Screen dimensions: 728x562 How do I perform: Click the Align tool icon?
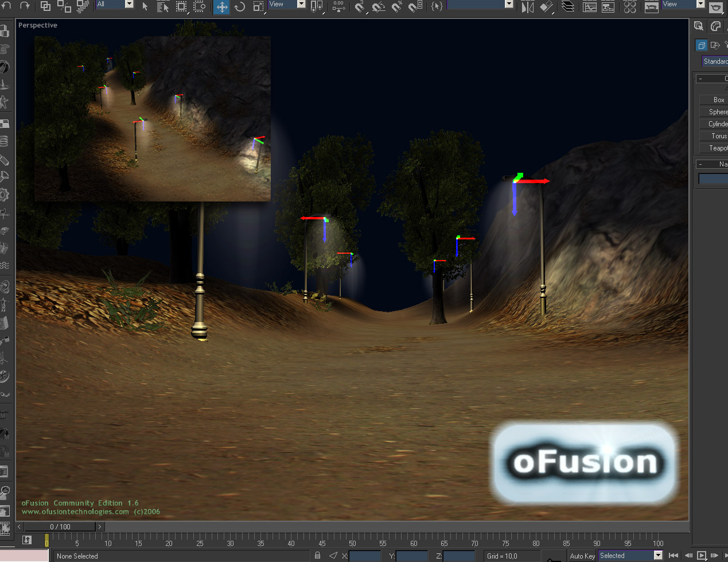coord(546,6)
